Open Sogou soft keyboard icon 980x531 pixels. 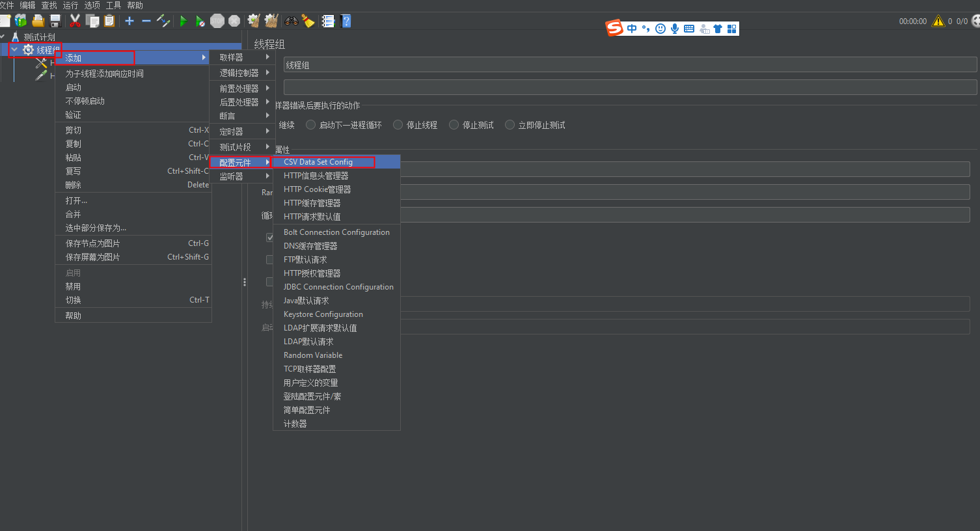coord(689,29)
